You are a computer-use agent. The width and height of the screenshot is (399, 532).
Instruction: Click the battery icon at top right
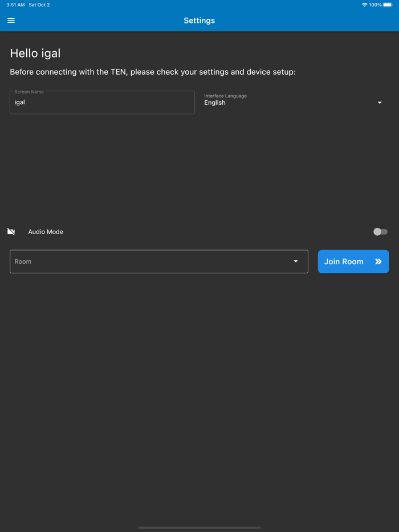(x=389, y=5)
